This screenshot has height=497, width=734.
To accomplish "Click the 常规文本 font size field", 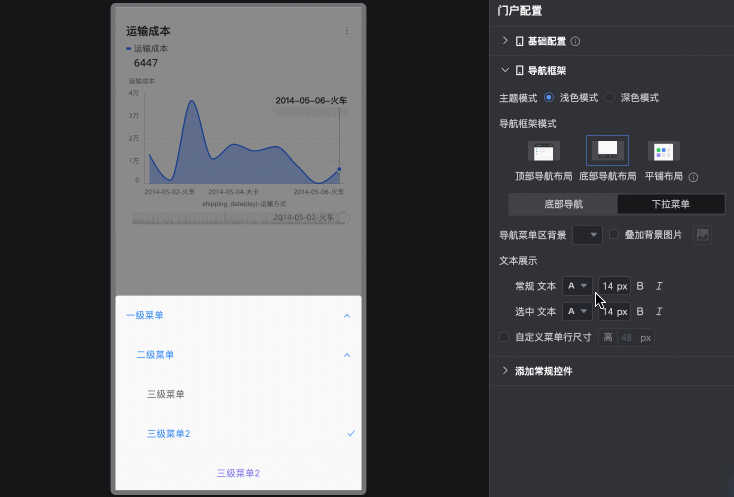I will pos(614,286).
